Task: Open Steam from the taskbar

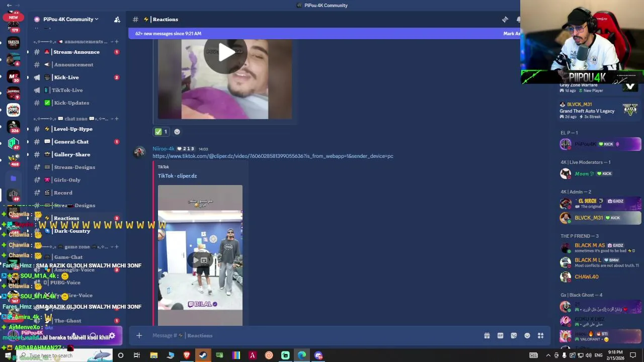Action: coord(203,355)
